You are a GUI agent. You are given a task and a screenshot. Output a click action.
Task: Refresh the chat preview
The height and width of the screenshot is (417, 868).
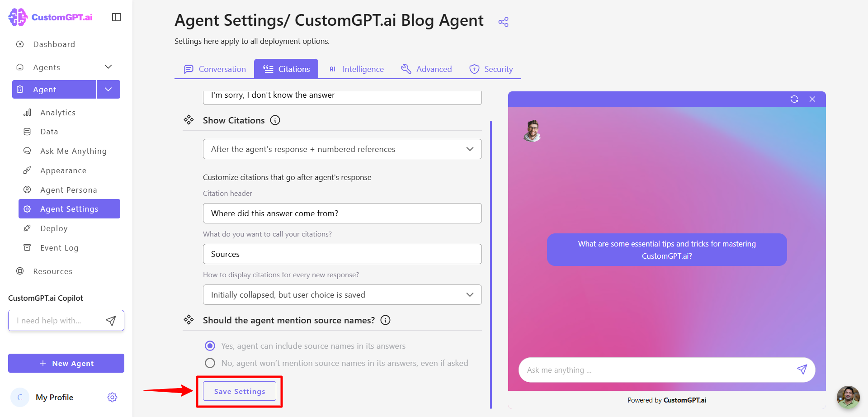794,99
